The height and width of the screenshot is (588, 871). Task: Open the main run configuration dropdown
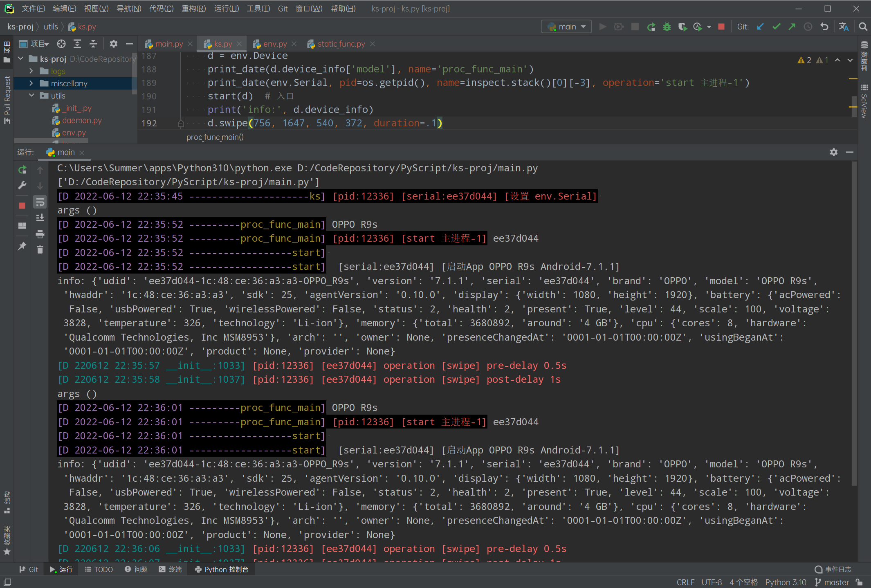pos(566,26)
